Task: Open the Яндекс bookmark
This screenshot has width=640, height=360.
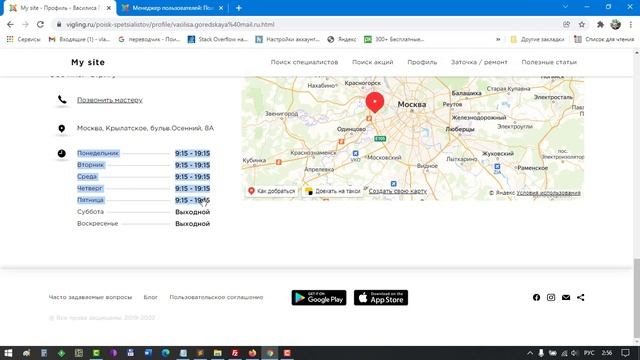Action: (342, 39)
